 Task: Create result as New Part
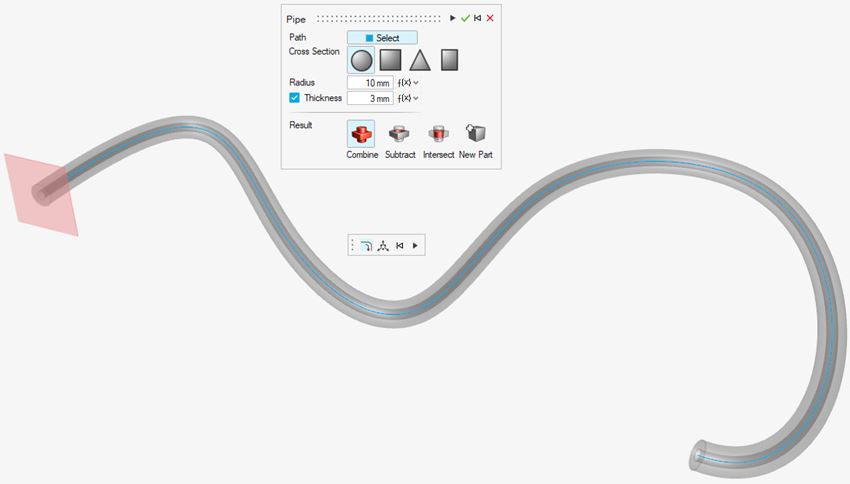point(476,134)
